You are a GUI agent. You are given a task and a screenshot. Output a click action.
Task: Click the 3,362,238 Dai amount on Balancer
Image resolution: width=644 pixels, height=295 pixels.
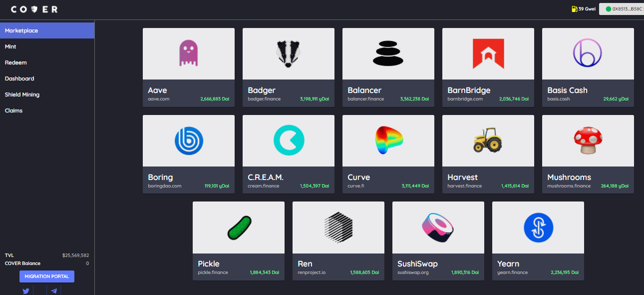click(414, 99)
